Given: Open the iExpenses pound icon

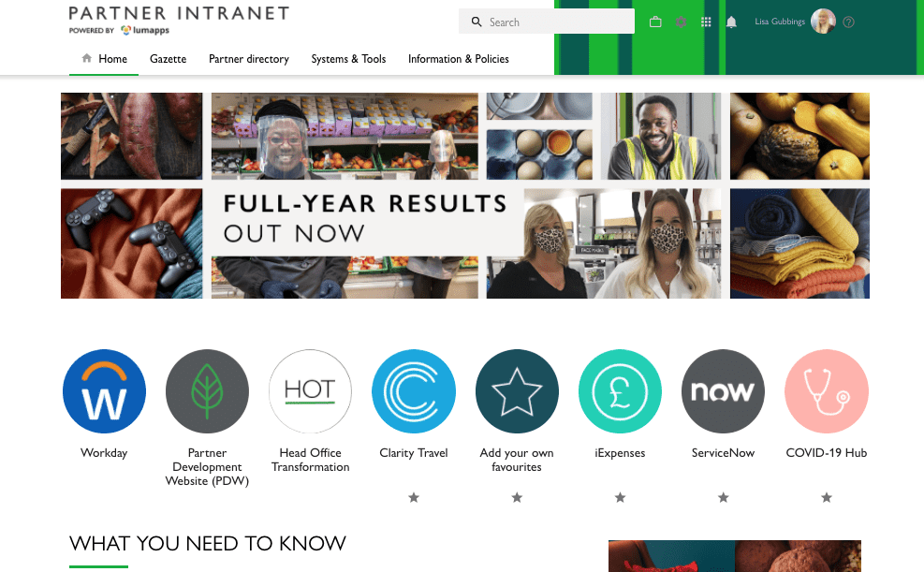Looking at the screenshot, I should (620, 391).
